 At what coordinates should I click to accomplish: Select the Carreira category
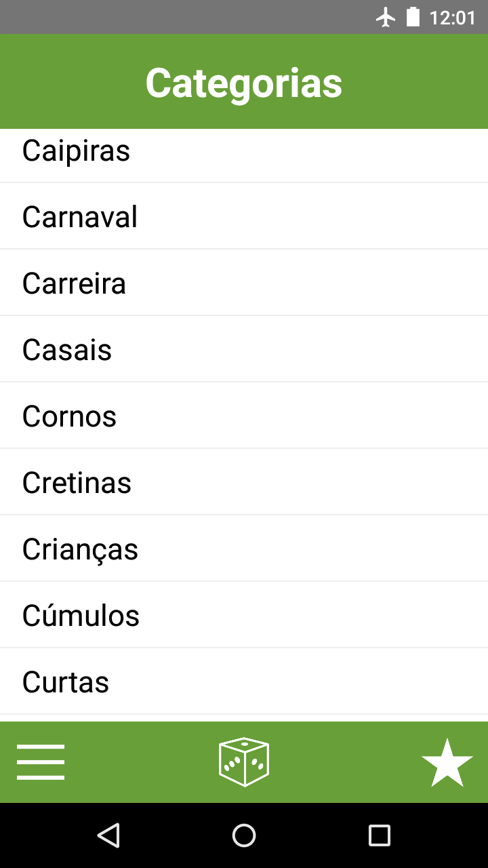coord(244,283)
